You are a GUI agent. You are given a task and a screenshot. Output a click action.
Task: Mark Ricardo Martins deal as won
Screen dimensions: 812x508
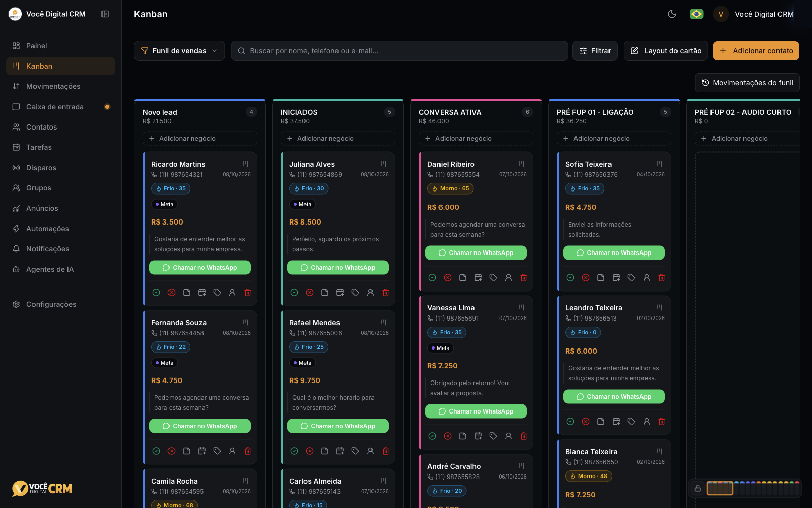tap(156, 293)
